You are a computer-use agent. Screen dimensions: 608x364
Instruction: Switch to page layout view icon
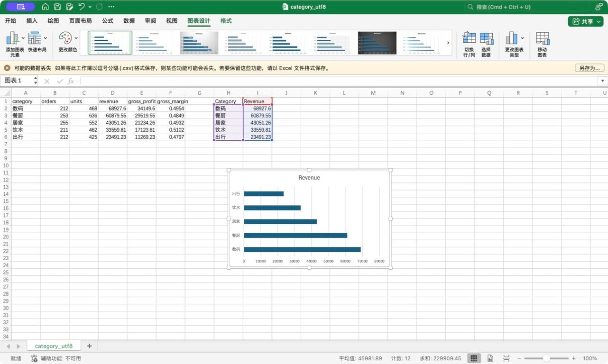(490, 358)
